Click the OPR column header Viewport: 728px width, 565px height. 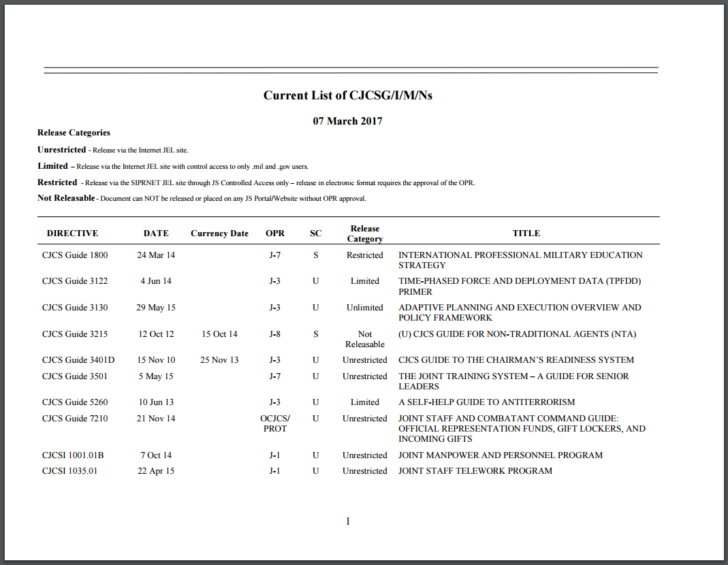click(x=275, y=233)
